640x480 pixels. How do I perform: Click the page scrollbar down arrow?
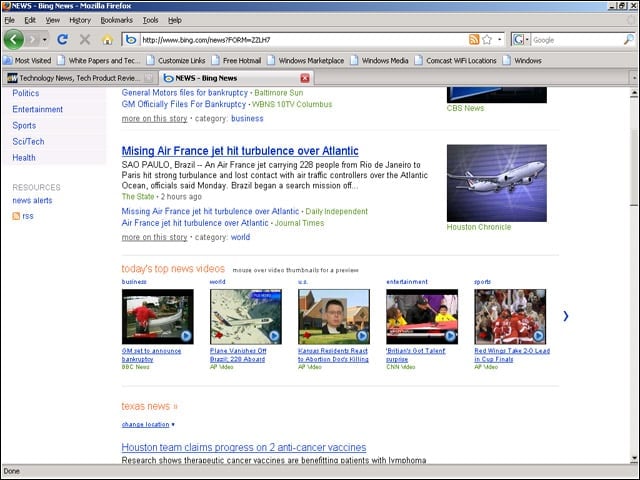tap(634, 458)
